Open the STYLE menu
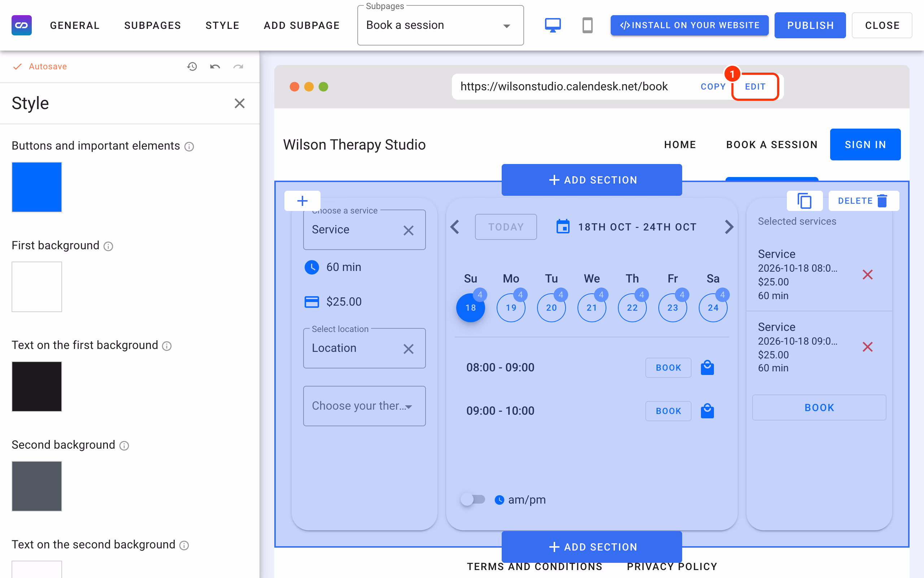Screen dimensions: 924x578 [x=222, y=25]
